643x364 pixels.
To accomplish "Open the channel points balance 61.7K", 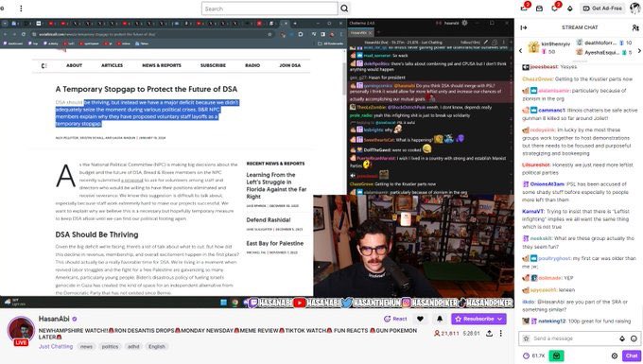I will 533,355.
